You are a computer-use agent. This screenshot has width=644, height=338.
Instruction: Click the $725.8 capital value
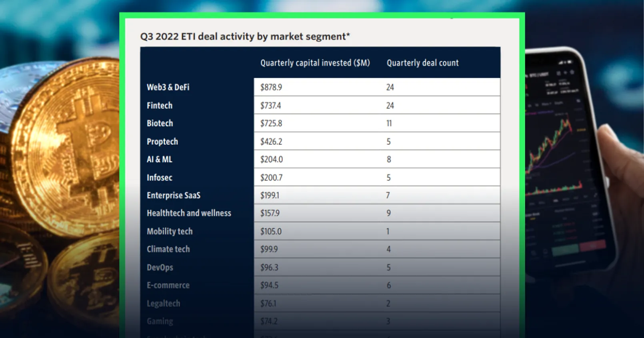tap(271, 123)
